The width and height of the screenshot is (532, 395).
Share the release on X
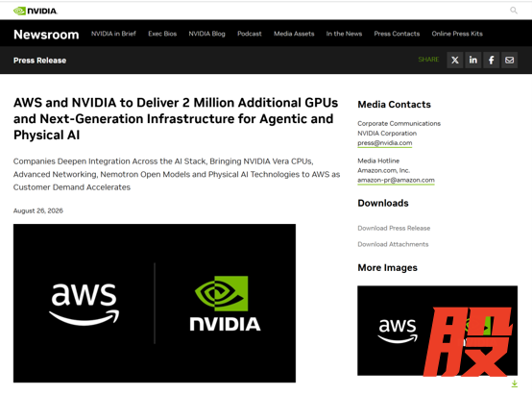coord(455,61)
